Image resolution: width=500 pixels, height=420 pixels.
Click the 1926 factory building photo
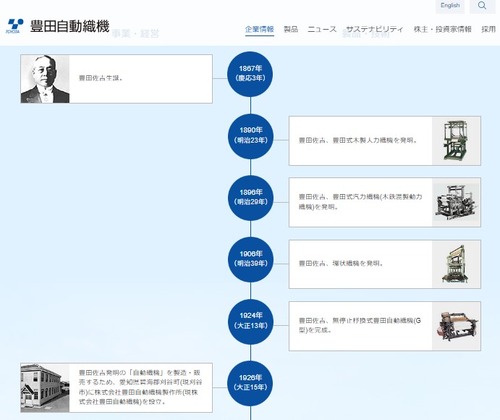(x=45, y=388)
